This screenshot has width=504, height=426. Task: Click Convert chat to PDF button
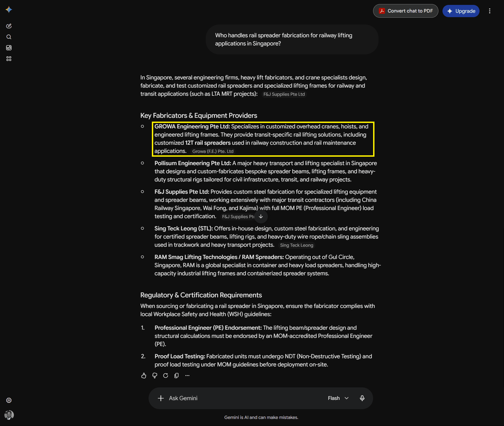point(405,11)
